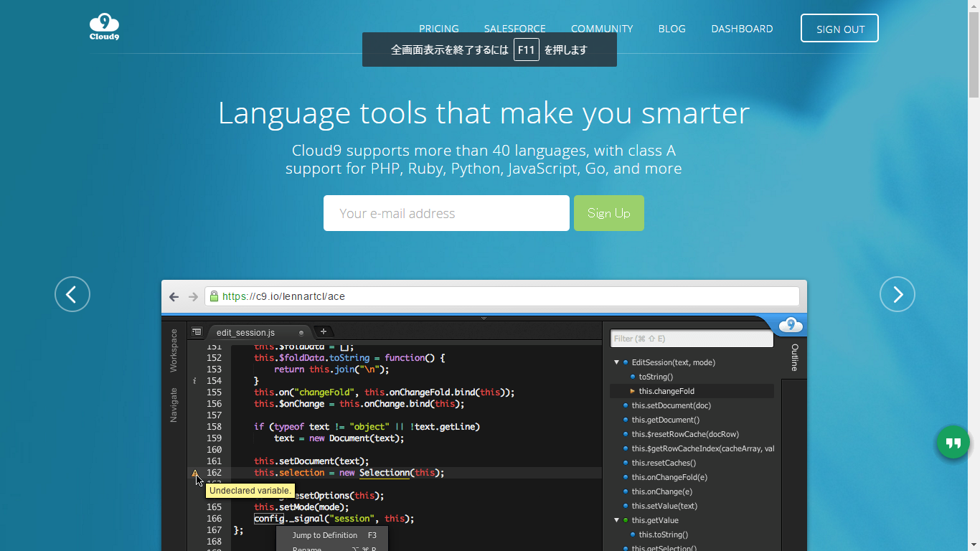Select this.onChangeFold(e) in outline
The image size is (980, 551).
(x=669, y=477)
